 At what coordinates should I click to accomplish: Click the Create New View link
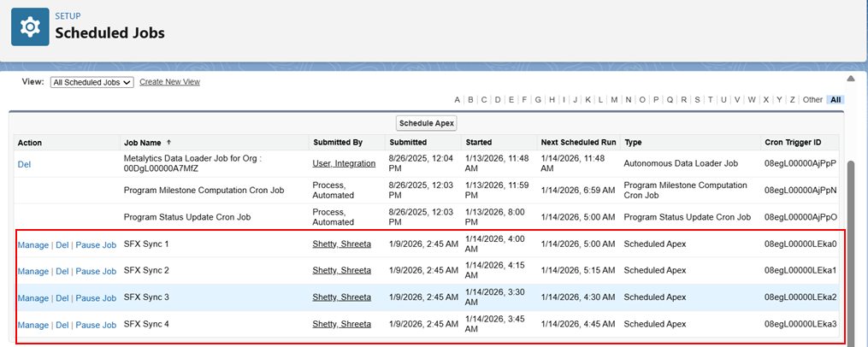(x=169, y=82)
